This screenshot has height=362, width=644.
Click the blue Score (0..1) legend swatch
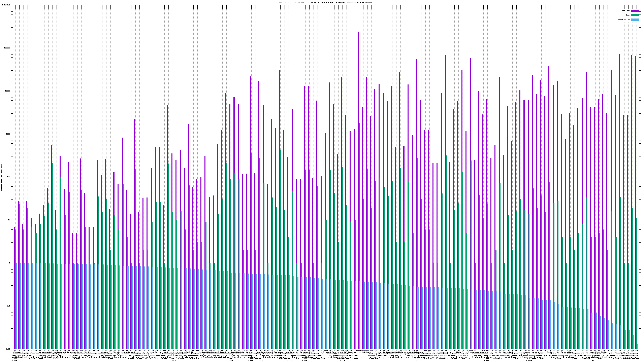pyautogui.click(x=635, y=20)
